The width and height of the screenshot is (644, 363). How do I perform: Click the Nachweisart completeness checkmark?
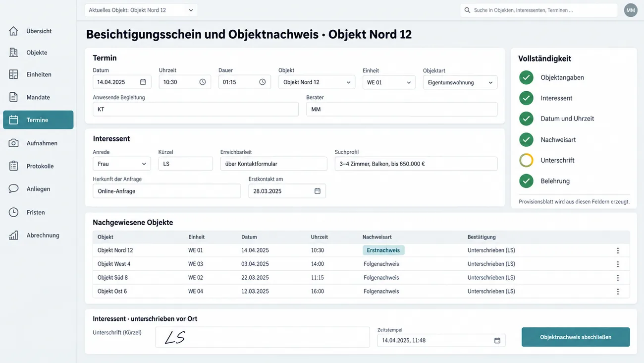coord(526,139)
